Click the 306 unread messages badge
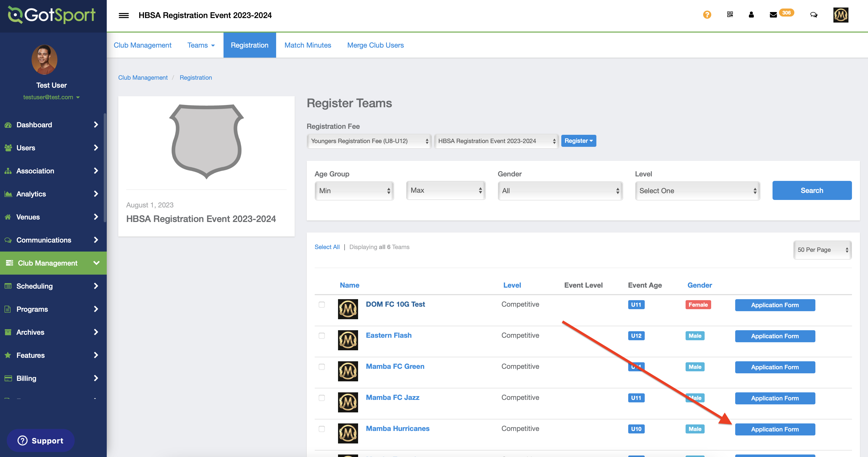 pos(786,13)
